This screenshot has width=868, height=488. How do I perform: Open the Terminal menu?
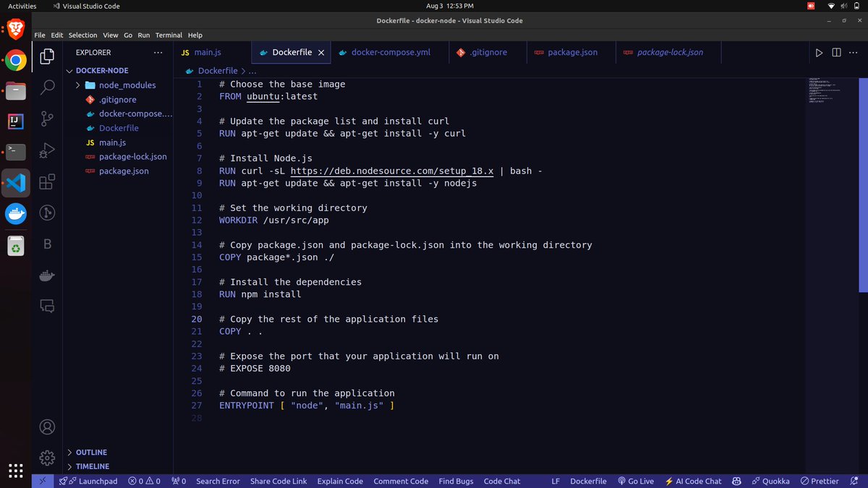[169, 35]
